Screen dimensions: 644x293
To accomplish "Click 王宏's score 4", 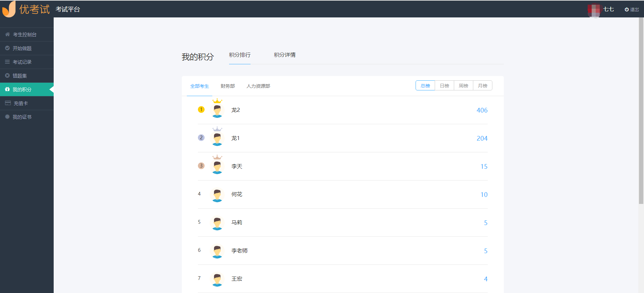I will (x=486, y=279).
